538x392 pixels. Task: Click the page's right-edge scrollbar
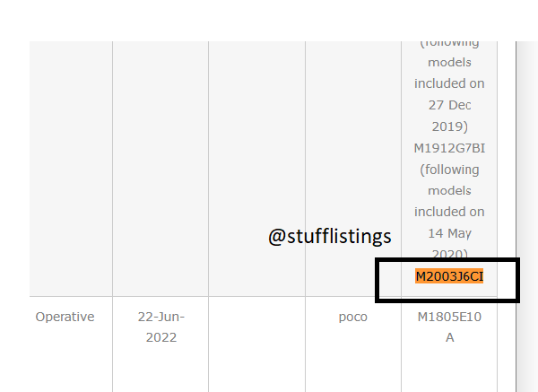pyautogui.click(x=527, y=216)
